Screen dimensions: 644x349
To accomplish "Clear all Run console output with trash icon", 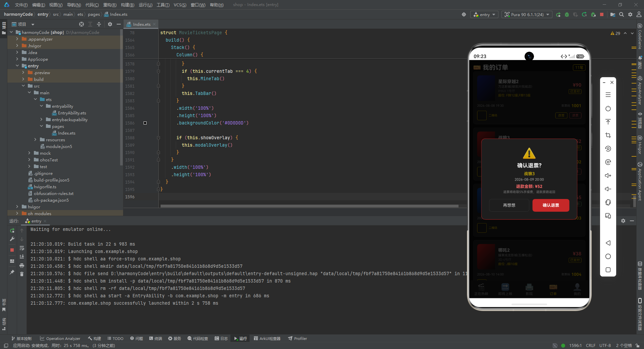I will coord(22,274).
